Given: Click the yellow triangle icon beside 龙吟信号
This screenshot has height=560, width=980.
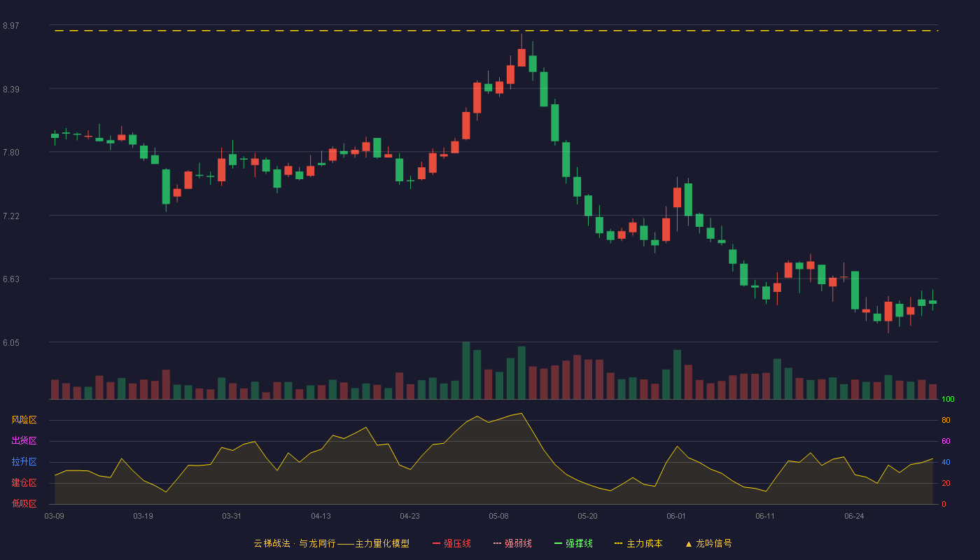Looking at the screenshot, I should (688, 543).
